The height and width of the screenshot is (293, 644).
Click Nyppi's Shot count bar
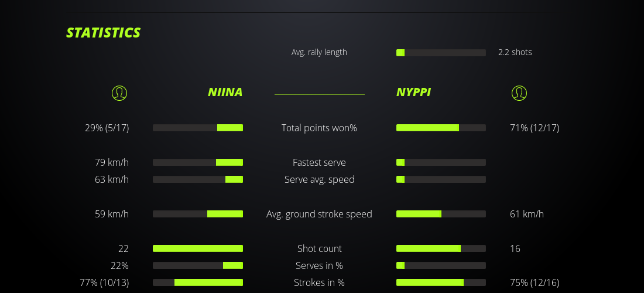click(441, 248)
